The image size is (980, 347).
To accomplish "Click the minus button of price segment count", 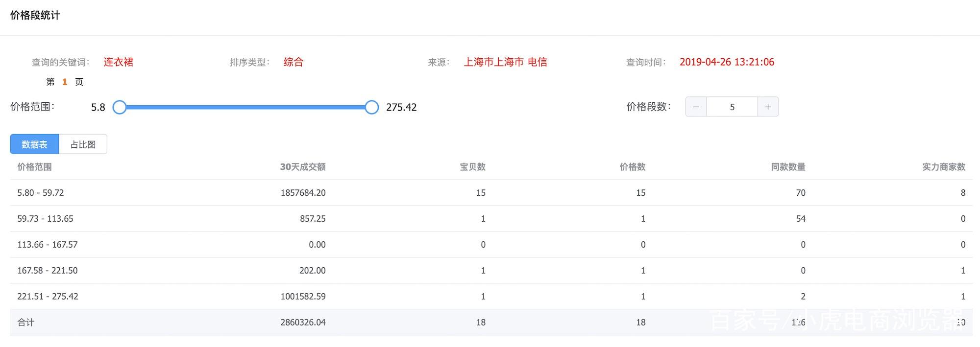I will (x=696, y=107).
